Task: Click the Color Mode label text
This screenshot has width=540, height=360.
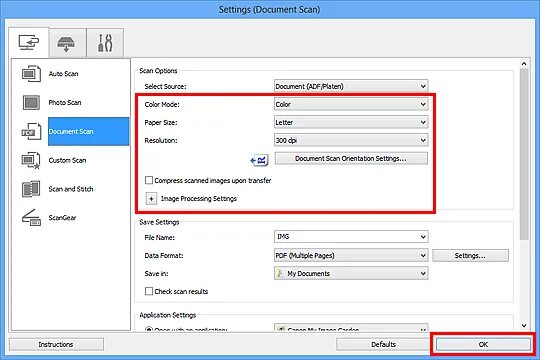Action: click(162, 104)
